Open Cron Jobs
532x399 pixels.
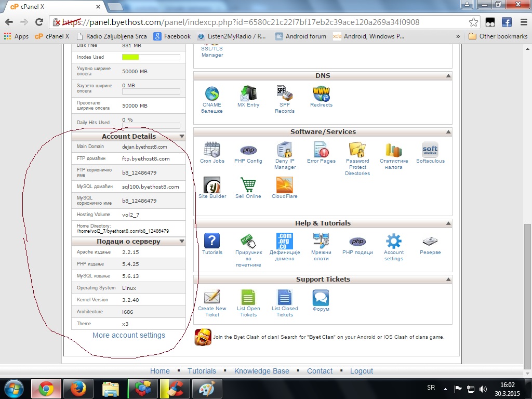tap(212, 150)
